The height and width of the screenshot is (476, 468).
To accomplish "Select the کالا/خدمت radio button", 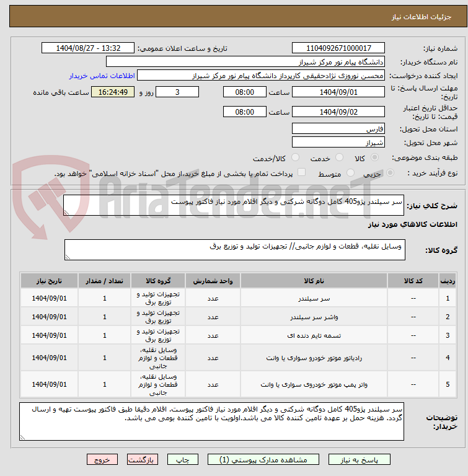I will pyautogui.click(x=295, y=157).
